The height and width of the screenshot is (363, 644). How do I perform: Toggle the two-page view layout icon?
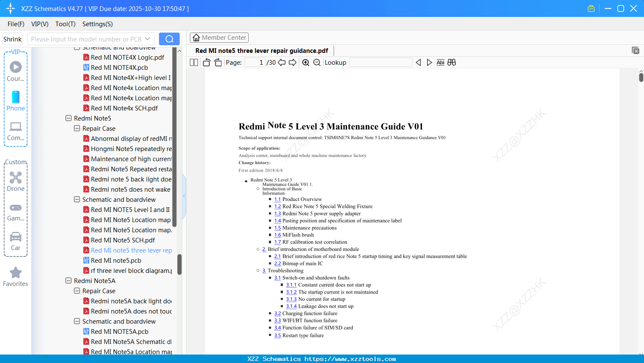[x=194, y=63]
